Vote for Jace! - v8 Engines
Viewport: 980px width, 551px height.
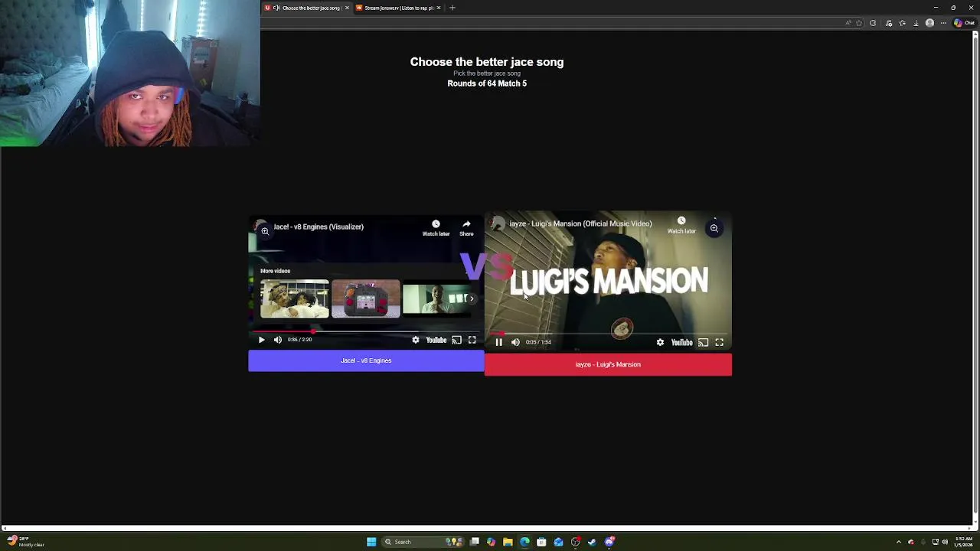tap(366, 360)
